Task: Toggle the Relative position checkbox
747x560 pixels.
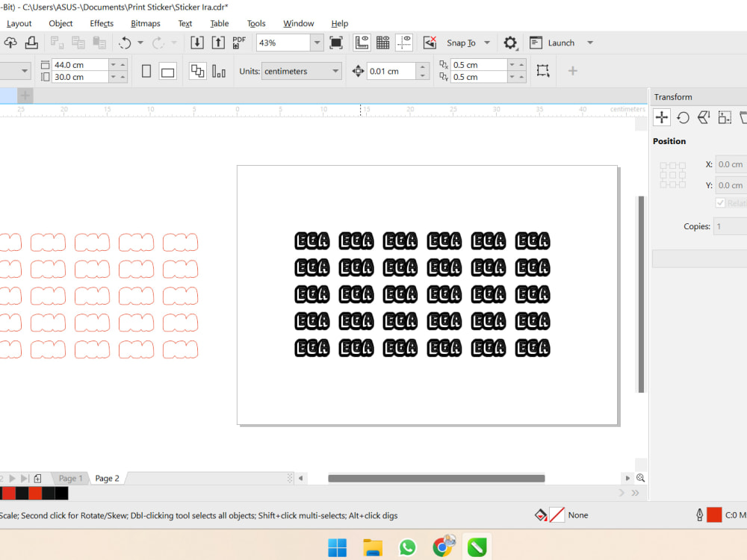Action: [720, 203]
